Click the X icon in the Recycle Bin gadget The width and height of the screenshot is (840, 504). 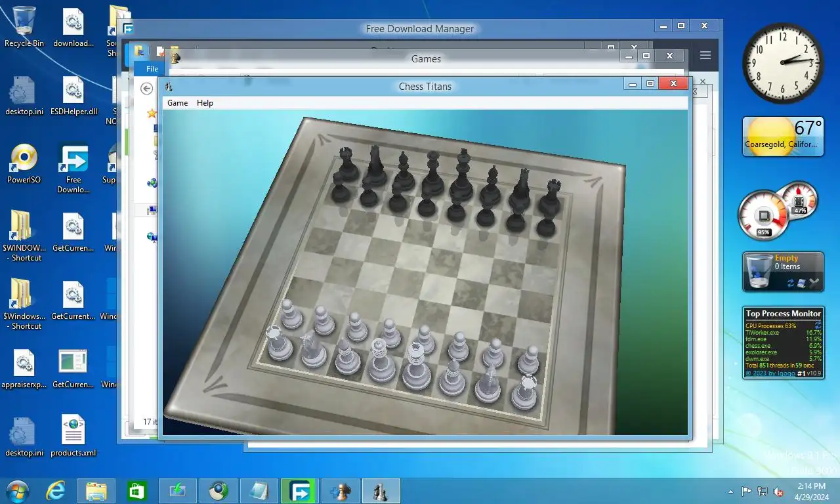(x=814, y=283)
